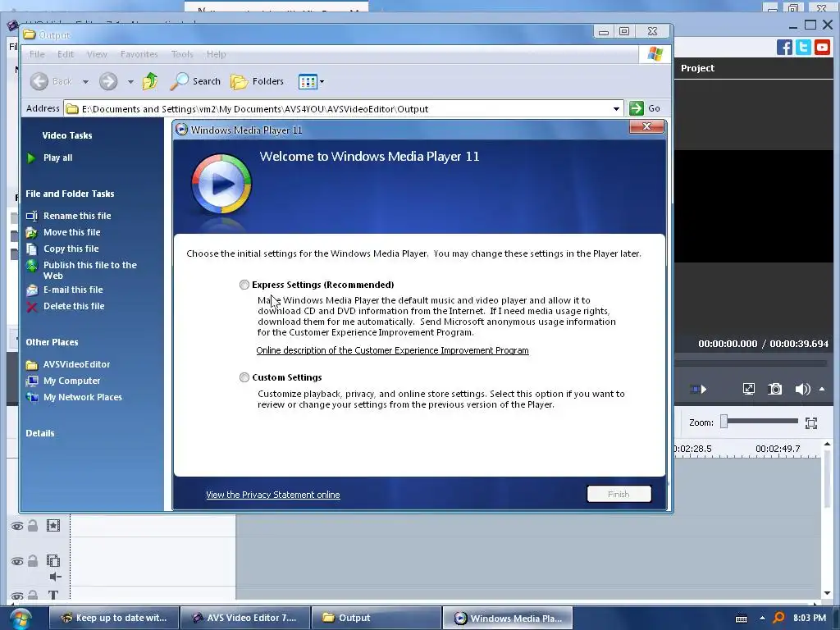Toggle visibility eye of video effects track

point(17,526)
